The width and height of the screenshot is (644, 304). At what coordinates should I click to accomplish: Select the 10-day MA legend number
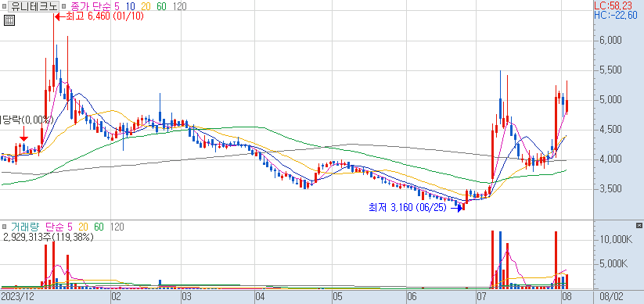[x=131, y=6]
